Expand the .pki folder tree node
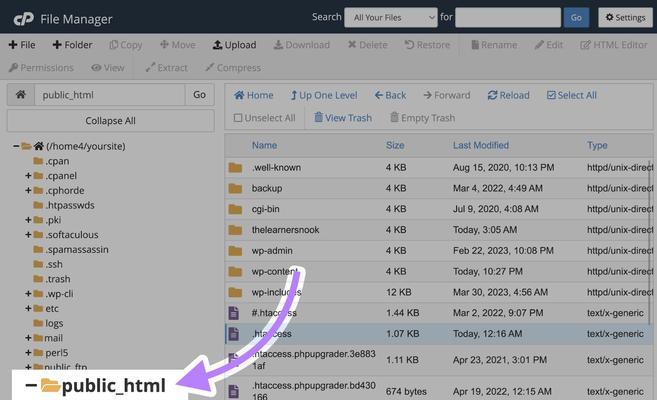Image resolution: width=657 pixels, height=400 pixels. pyautogui.click(x=28, y=220)
